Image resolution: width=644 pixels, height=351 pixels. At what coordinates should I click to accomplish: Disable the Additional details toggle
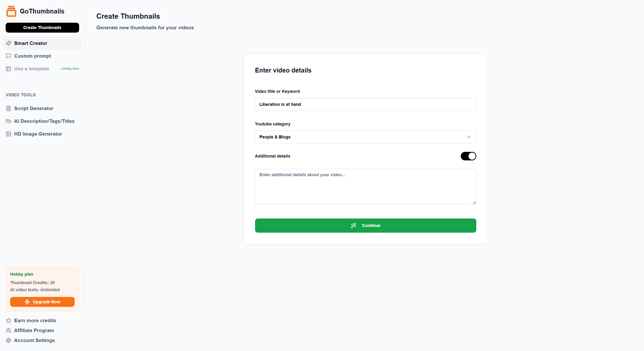click(468, 156)
